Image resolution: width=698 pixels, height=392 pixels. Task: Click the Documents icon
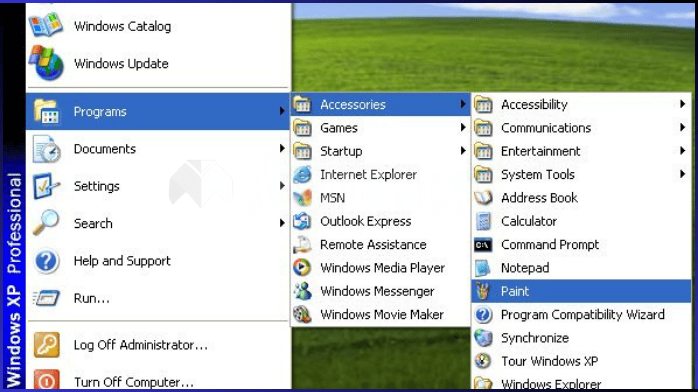click(x=46, y=149)
